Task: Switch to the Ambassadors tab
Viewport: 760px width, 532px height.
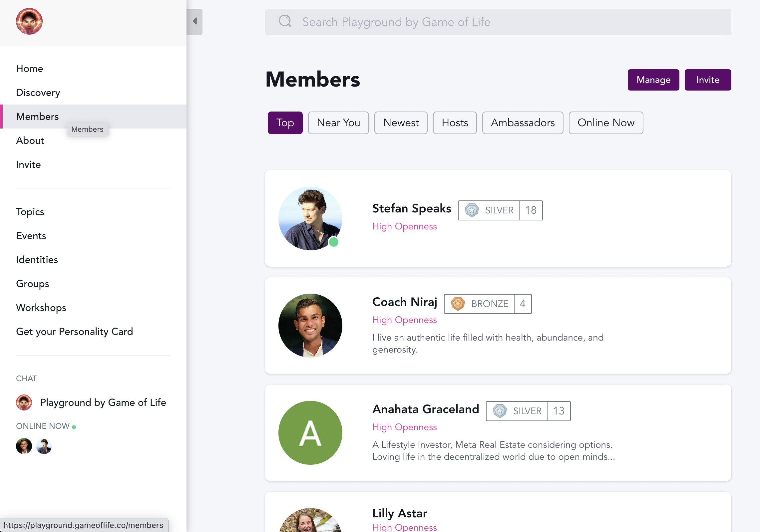Action: click(x=523, y=123)
